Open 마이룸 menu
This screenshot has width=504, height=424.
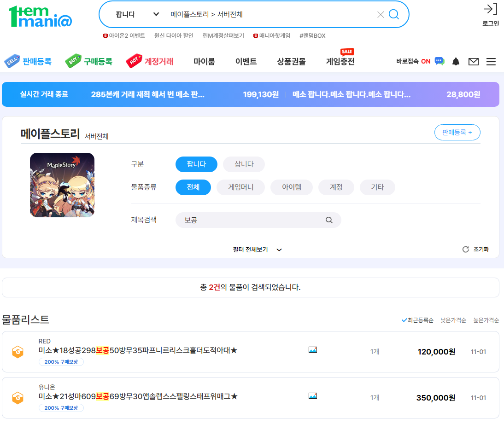point(204,61)
